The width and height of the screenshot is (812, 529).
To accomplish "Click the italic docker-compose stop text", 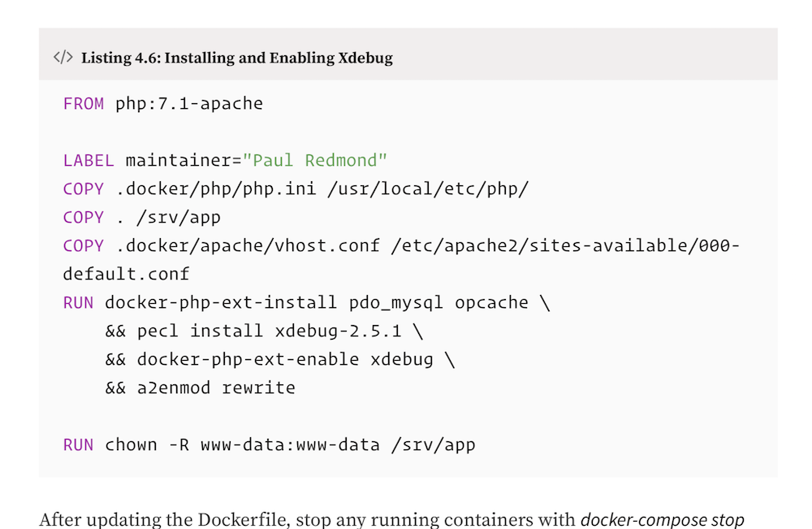I will coord(663,519).
